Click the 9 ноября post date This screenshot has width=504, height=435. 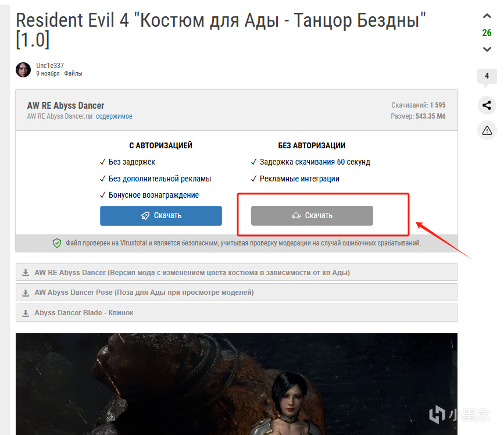48,74
